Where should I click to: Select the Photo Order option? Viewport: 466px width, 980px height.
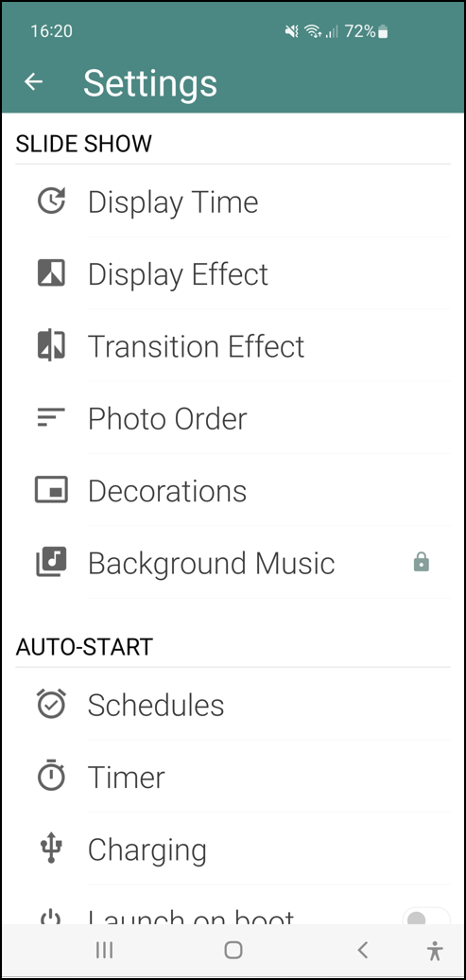pyautogui.click(x=233, y=417)
